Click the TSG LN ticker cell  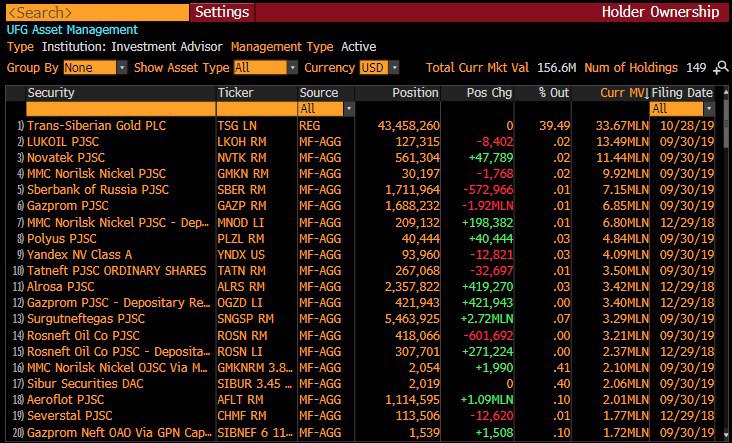click(x=237, y=126)
